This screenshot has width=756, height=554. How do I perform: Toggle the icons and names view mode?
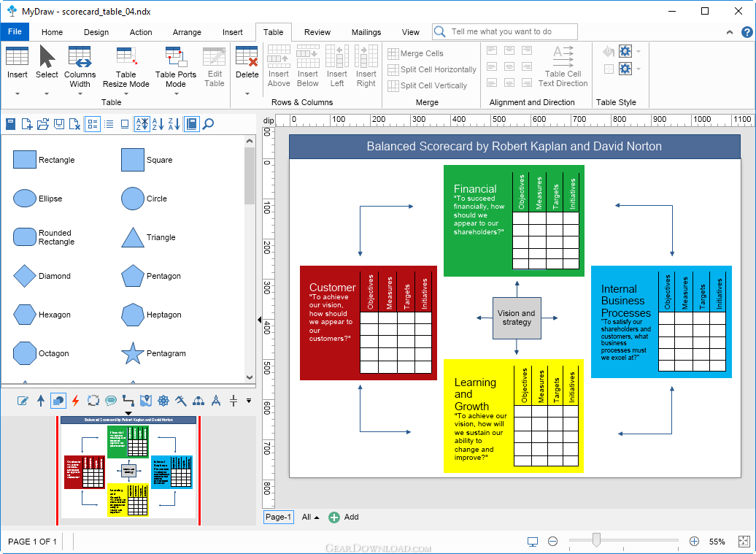point(93,124)
